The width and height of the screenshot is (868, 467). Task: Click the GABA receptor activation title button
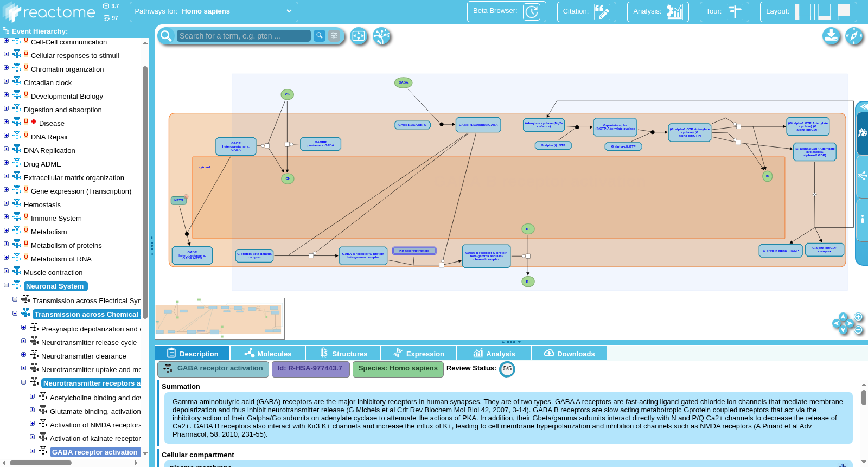pyautogui.click(x=213, y=369)
